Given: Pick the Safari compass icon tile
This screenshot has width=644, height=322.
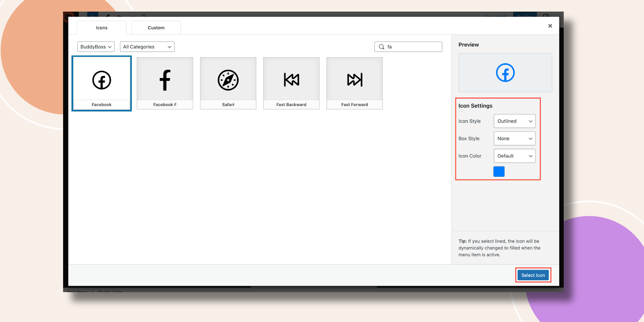Looking at the screenshot, I should [x=228, y=83].
